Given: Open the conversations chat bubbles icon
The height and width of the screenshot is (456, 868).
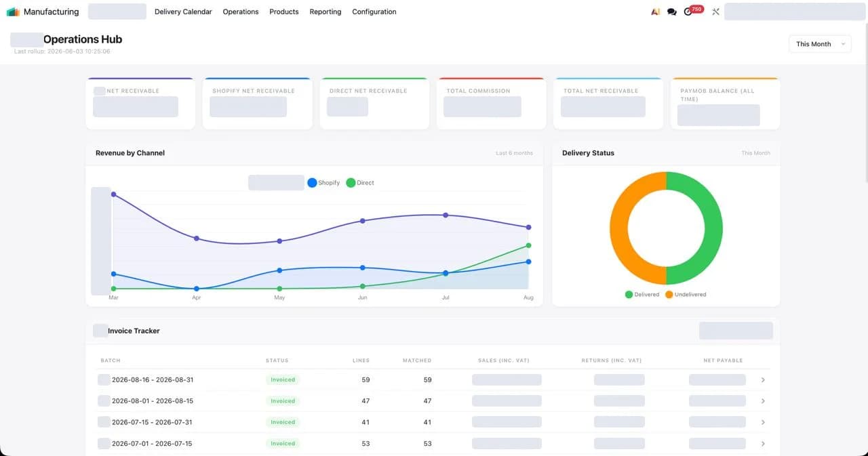Looking at the screenshot, I should tap(671, 12).
